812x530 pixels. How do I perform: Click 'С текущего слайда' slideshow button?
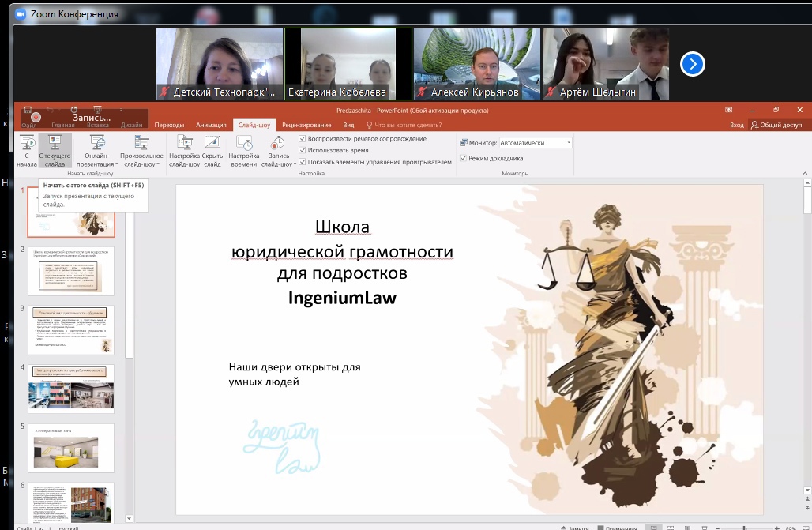click(55, 150)
